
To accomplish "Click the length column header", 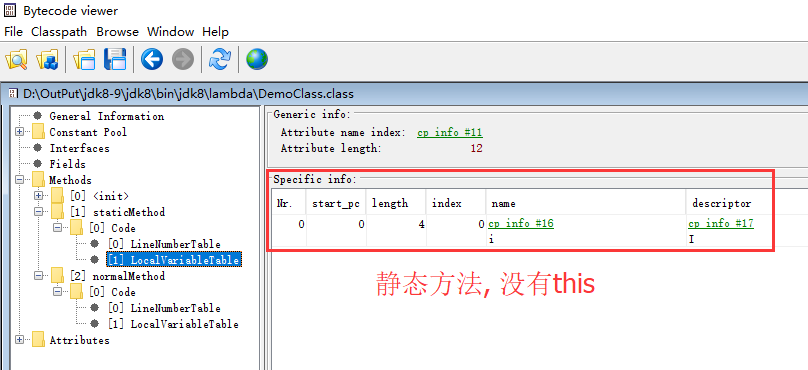I will [396, 204].
